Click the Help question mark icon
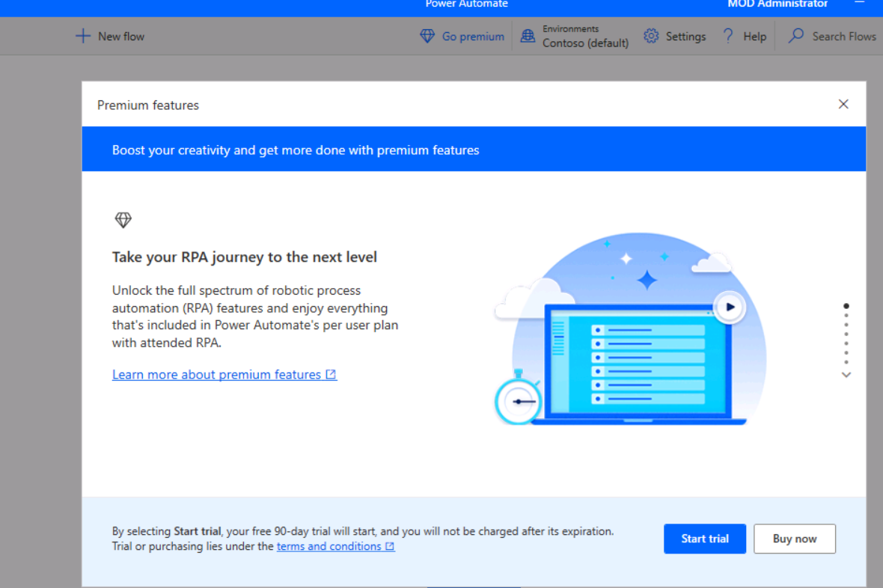Screen dimensions: 883x588 [x=727, y=35]
